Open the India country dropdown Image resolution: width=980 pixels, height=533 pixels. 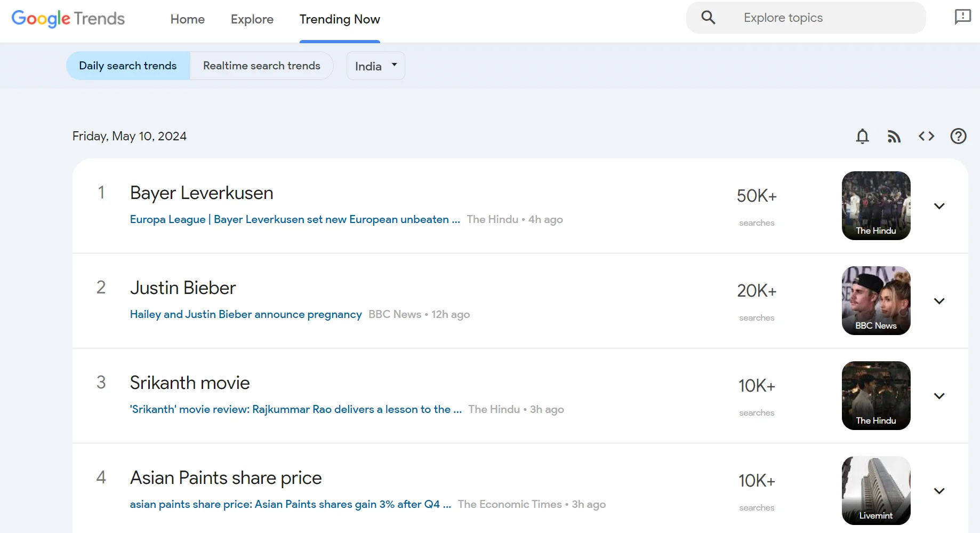pyautogui.click(x=376, y=66)
